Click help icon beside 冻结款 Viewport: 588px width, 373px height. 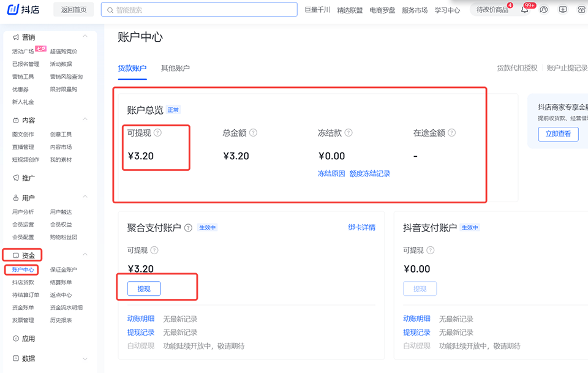click(349, 133)
